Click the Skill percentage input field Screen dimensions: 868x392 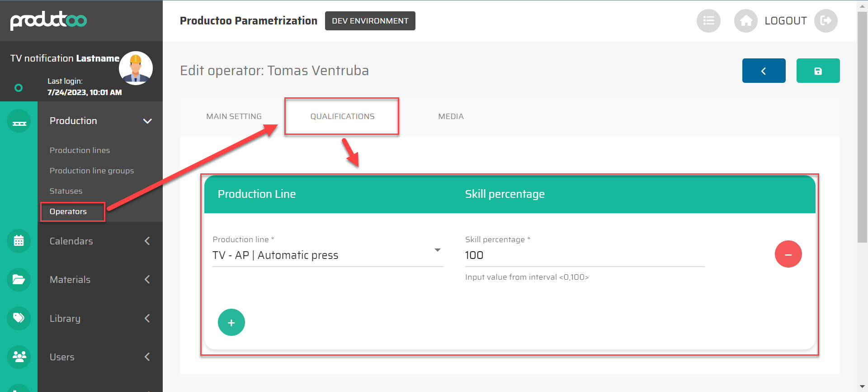coord(584,255)
